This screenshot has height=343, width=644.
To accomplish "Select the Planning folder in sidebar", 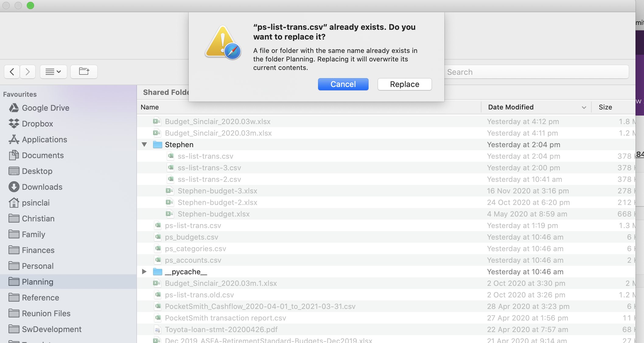I will pyautogui.click(x=37, y=282).
